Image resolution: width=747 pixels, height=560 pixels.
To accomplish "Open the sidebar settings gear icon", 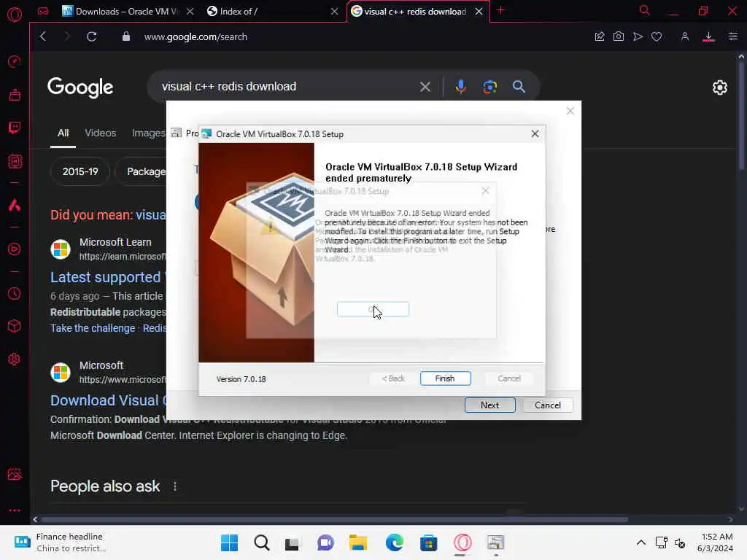I will pos(15,359).
